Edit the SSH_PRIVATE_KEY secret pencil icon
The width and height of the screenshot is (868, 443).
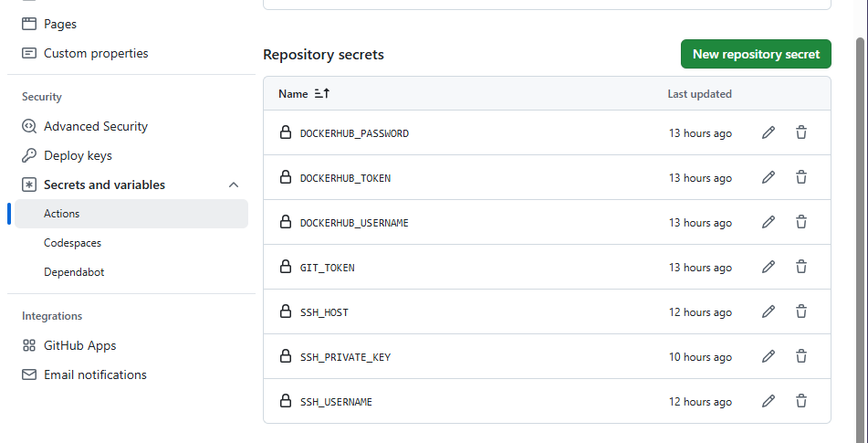coord(769,356)
